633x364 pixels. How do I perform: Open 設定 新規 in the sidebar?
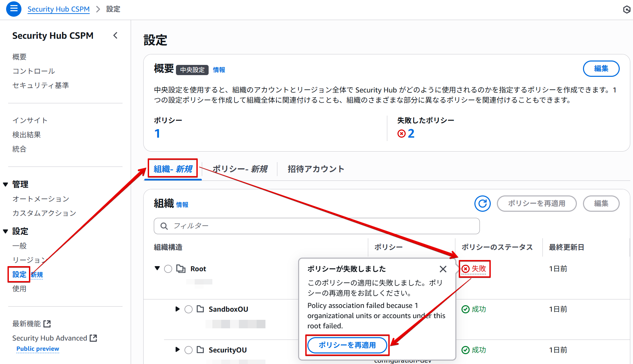pos(19,274)
